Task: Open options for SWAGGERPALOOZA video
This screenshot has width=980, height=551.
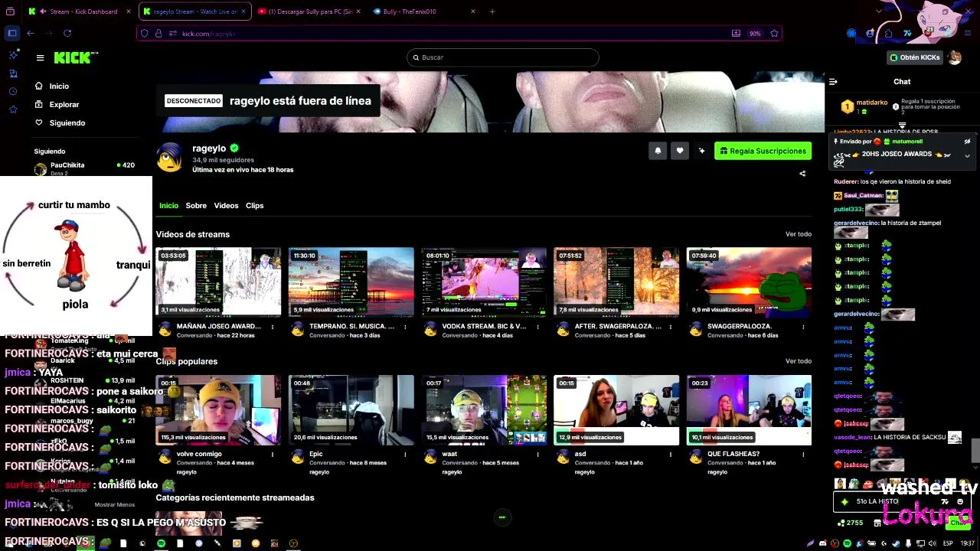Action: pyautogui.click(x=802, y=327)
